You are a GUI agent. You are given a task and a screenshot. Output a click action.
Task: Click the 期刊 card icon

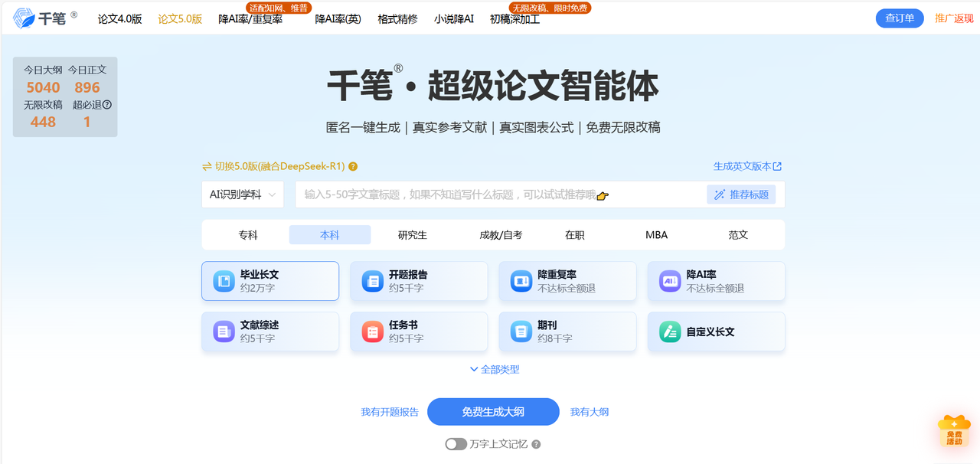click(x=521, y=332)
